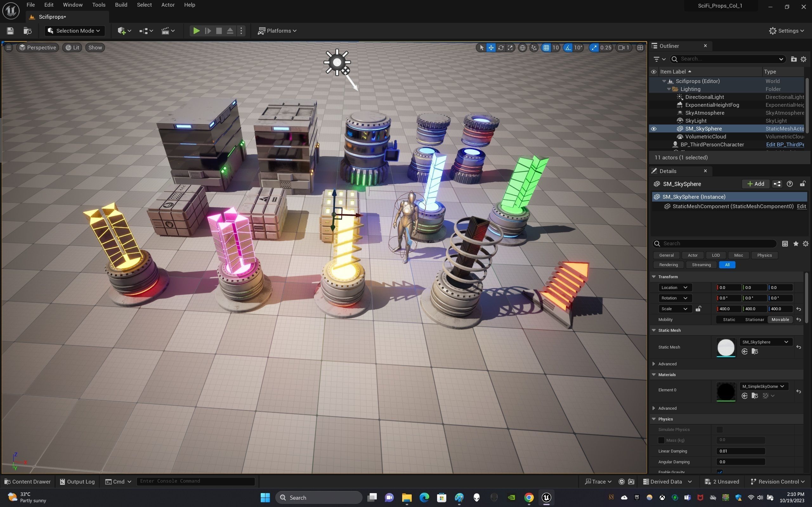812x507 pixels.
Task: Click the Edit BP_ThirdPerson link
Action: (x=784, y=144)
